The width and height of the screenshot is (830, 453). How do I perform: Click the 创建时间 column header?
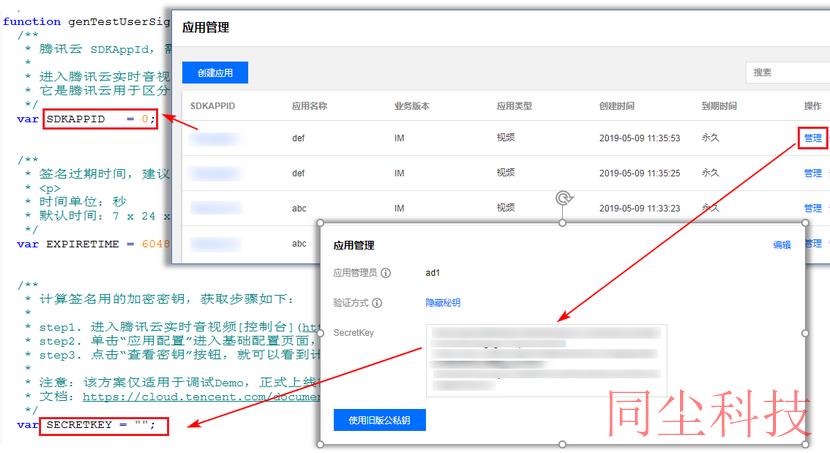point(617,106)
